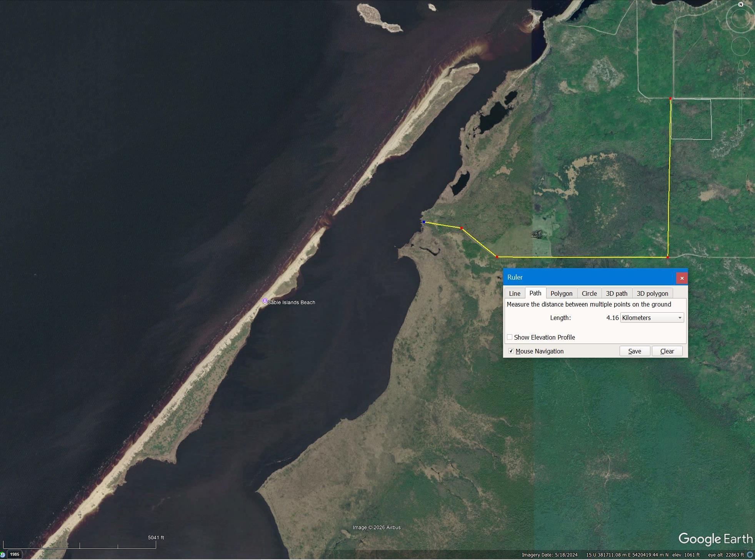Switch to the Line tab

click(x=515, y=293)
